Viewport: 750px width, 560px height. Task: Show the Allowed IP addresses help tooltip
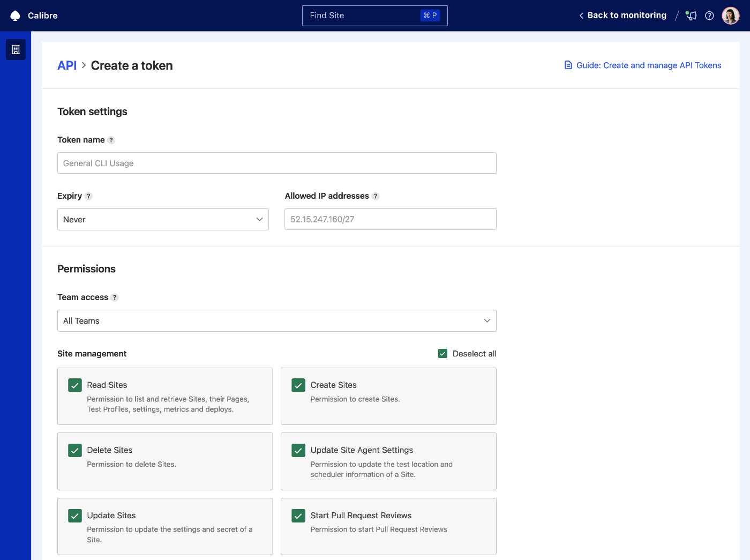[375, 196]
